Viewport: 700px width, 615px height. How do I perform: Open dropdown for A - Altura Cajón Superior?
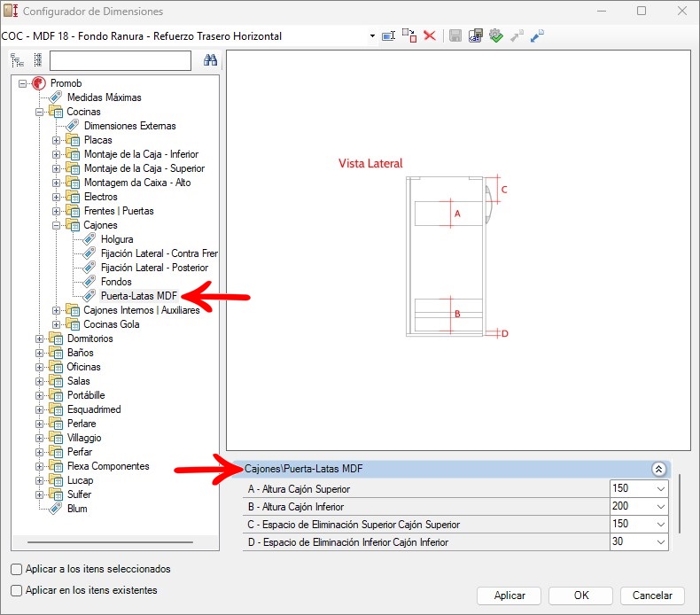tap(661, 489)
